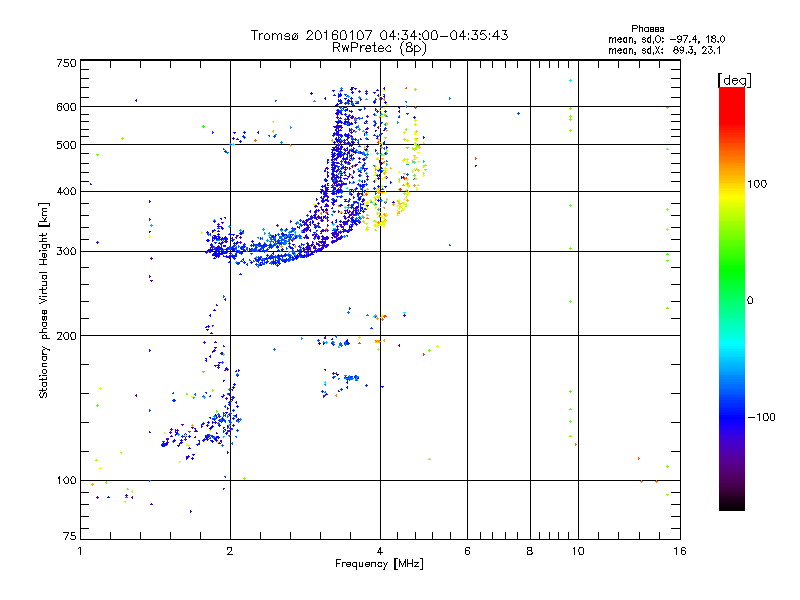Screen dimensions: 800x600
Task: Click the yellow band of the colorbar
Action: tap(732, 196)
